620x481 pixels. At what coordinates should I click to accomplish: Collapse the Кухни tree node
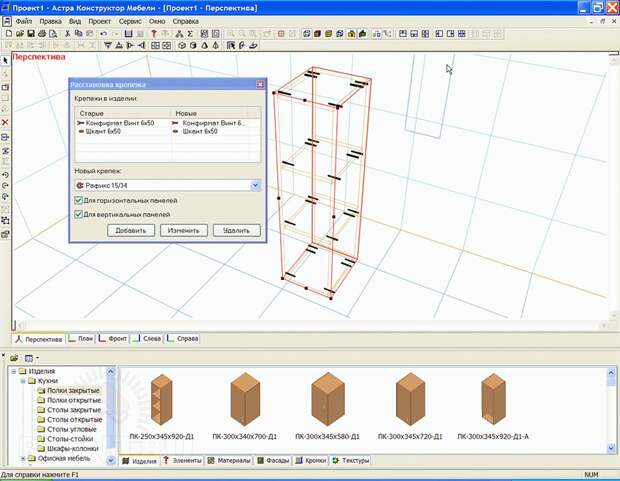[23, 381]
